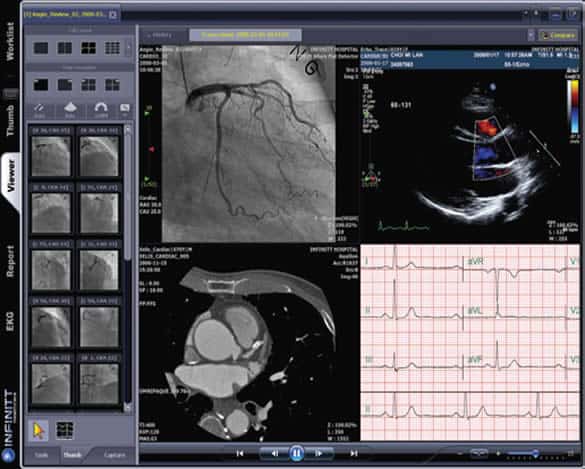
Task: Adjust the playback speed slider handle
Action: pos(535,453)
